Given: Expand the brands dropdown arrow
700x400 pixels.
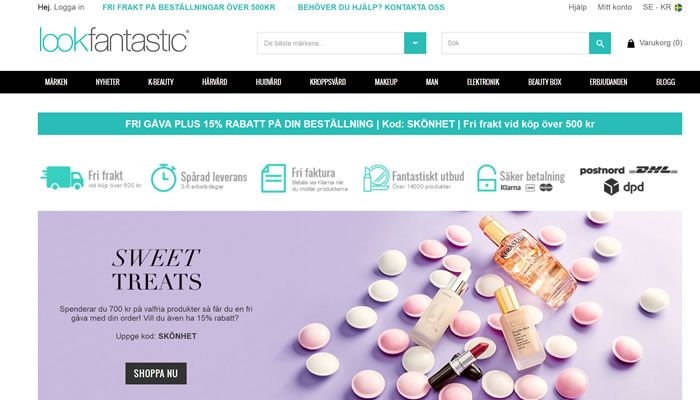Looking at the screenshot, I should pyautogui.click(x=415, y=43).
